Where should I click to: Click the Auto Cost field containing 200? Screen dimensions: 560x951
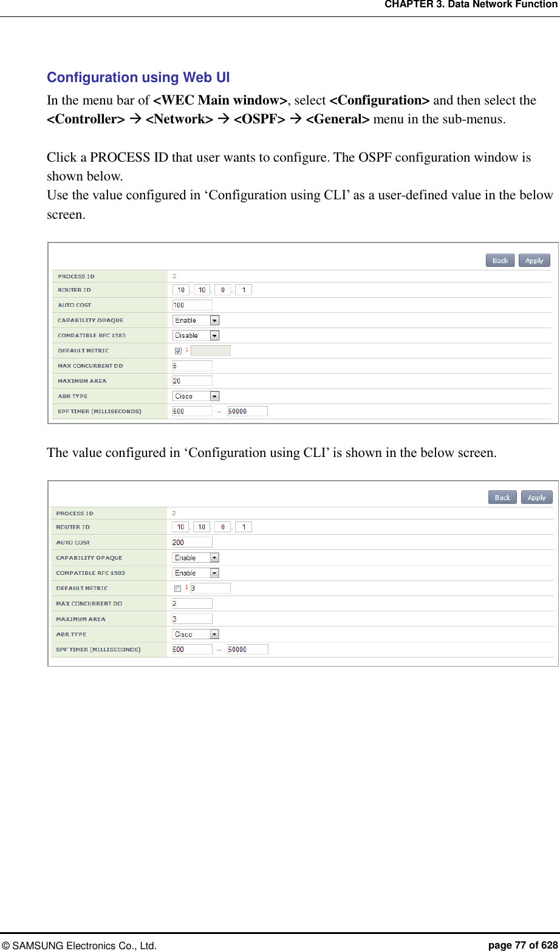pyautogui.click(x=192, y=543)
